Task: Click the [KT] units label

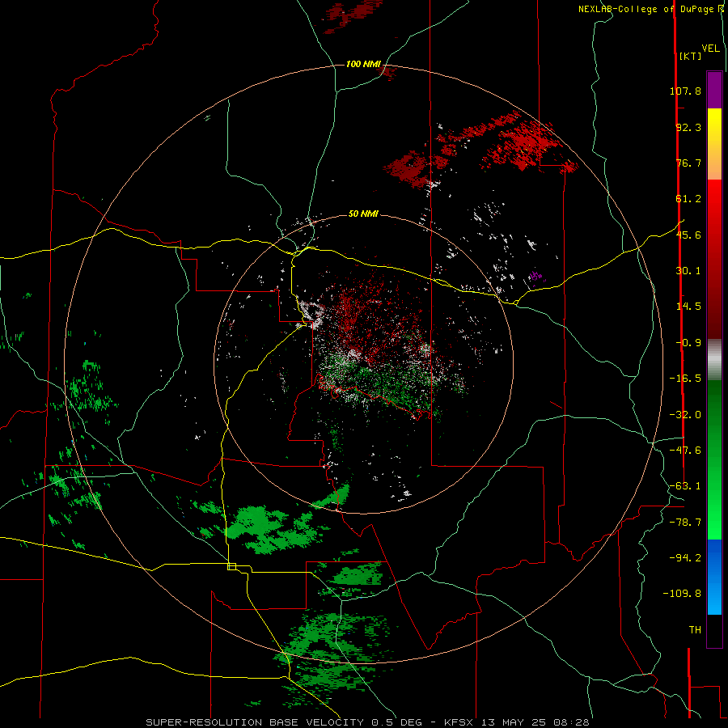Action: coord(690,56)
